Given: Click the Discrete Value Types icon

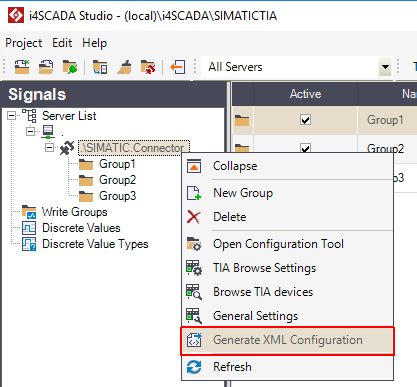Looking at the screenshot, I should [29, 244].
